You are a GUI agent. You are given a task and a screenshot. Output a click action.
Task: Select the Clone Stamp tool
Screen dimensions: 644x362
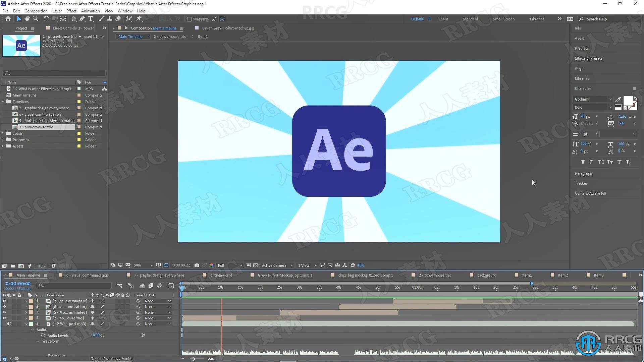point(110,19)
